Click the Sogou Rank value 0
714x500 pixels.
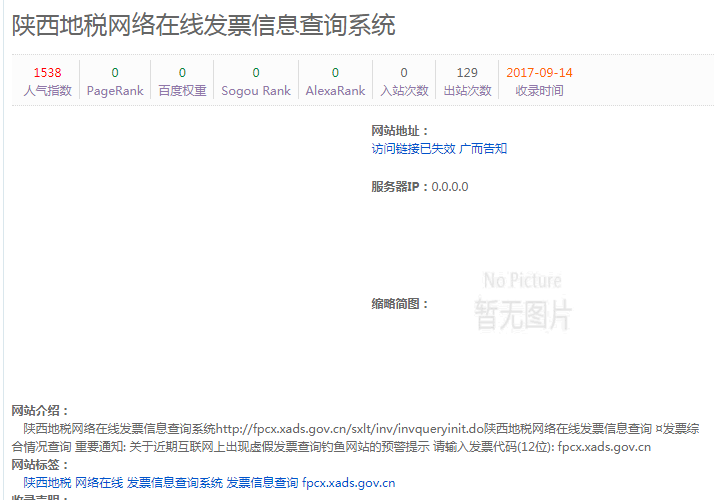tap(256, 73)
